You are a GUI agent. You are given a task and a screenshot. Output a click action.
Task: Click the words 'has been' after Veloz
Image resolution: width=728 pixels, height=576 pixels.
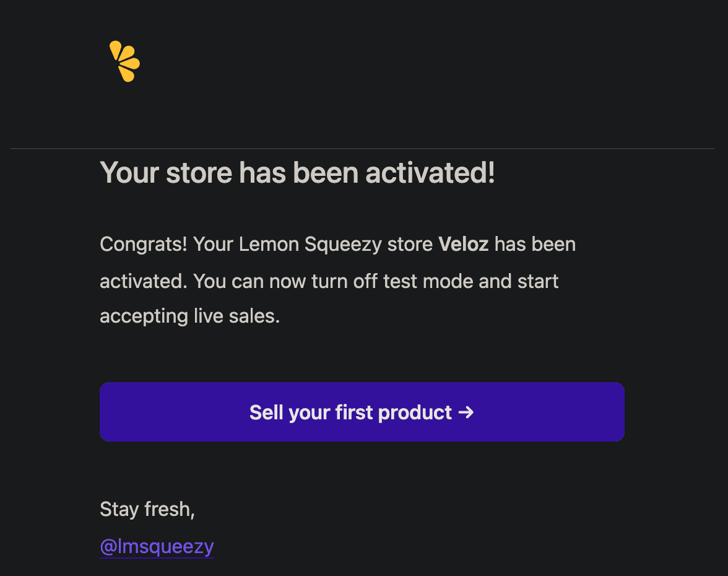pos(535,244)
